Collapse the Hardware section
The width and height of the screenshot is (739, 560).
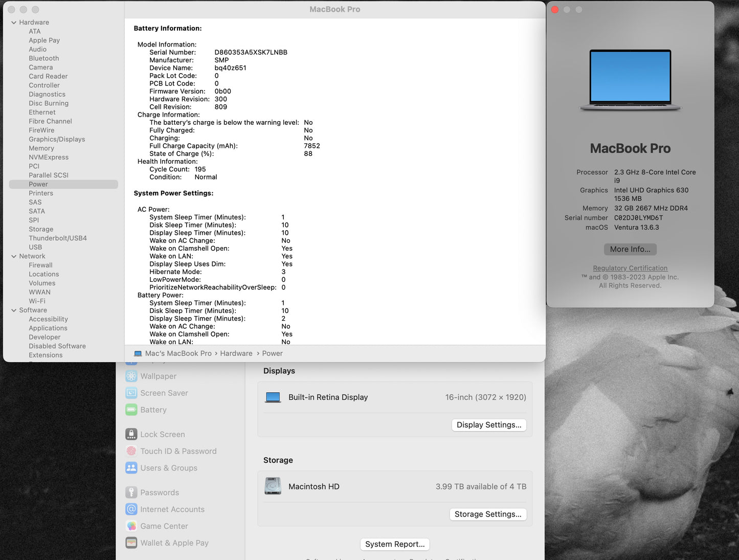click(14, 22)
